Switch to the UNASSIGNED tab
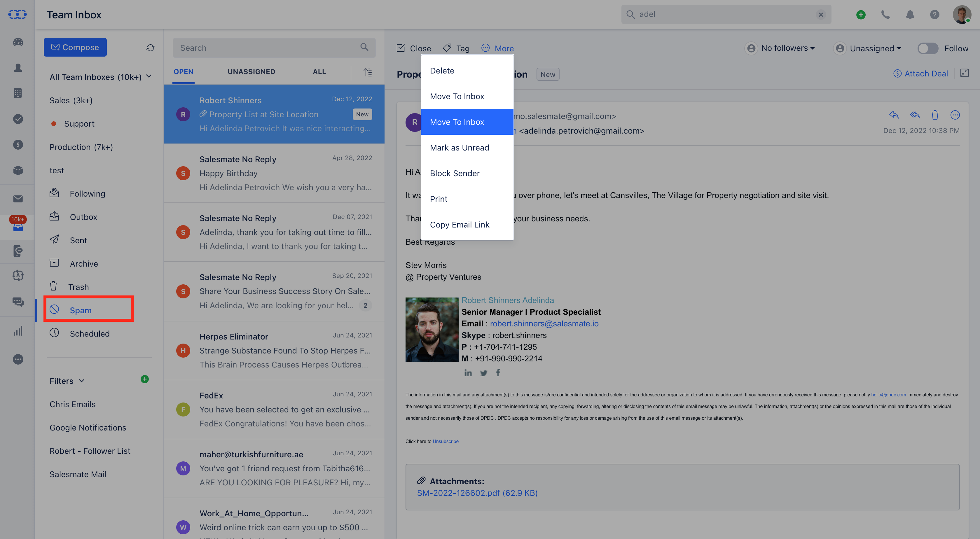The width and height of the screenshot is (980, 539). tap(251, 71)
